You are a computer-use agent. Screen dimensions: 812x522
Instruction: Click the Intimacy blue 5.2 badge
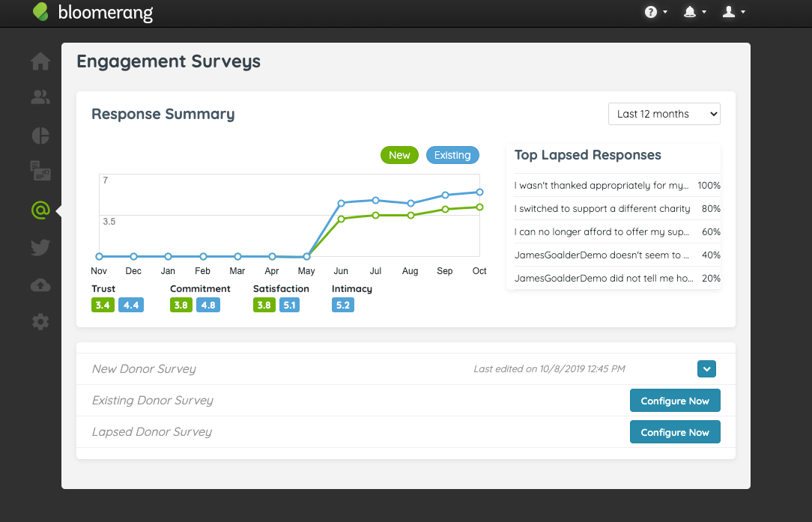pos(343,305)
